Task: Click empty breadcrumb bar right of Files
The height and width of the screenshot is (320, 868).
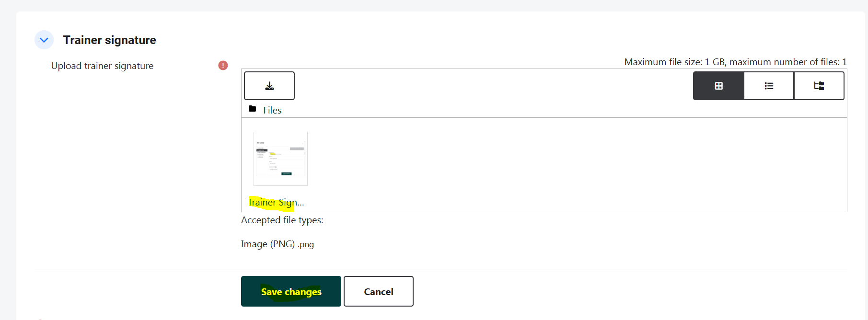Action: (x=527, y=110)
